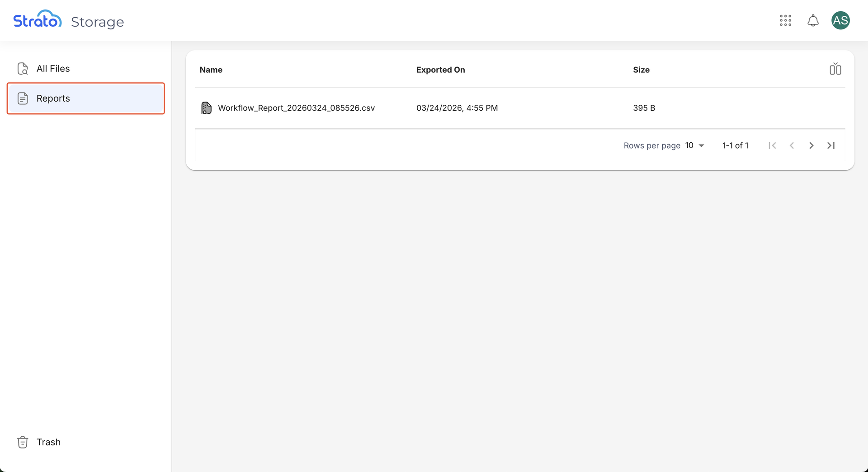This screenshot has width=868, height=472.
Task: Sort by Exported On column header
Action: click(x=440, y=70)
